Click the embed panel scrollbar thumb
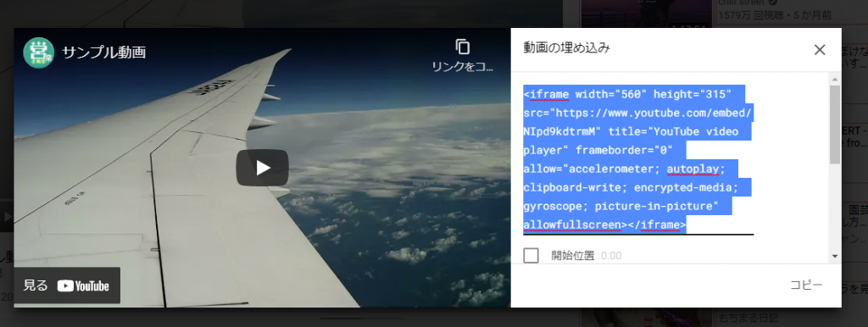 click(x=834, y=125)
